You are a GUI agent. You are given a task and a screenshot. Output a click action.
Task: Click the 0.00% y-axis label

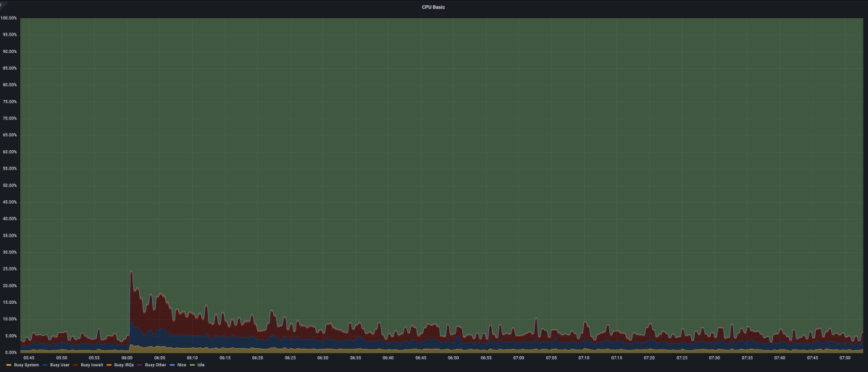pos(11,352)
